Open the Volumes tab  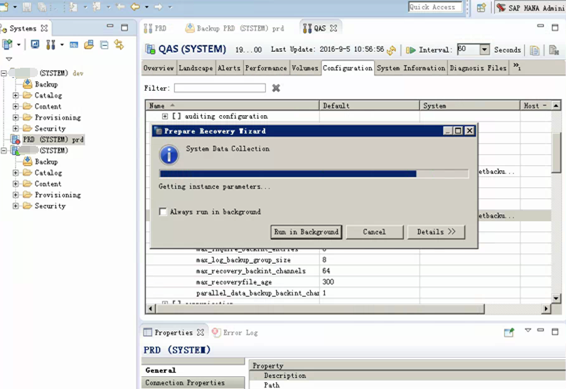point(305,68)
